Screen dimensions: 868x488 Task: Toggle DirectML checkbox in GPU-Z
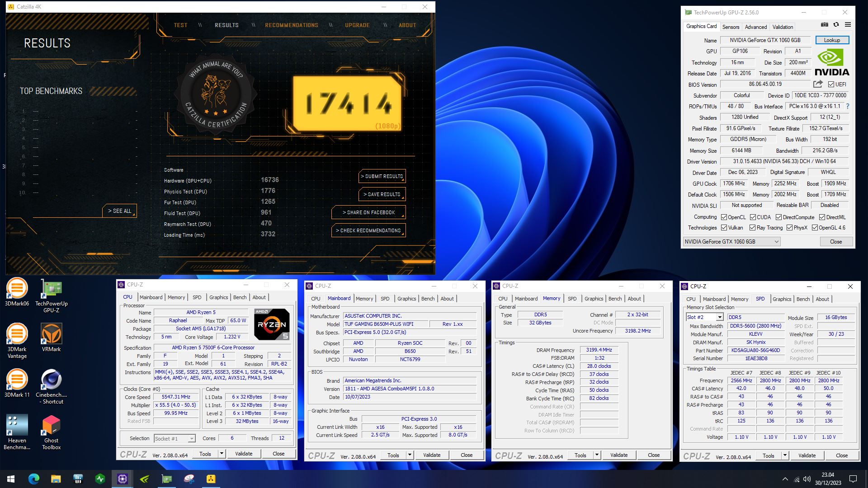(x=822, y=217)
